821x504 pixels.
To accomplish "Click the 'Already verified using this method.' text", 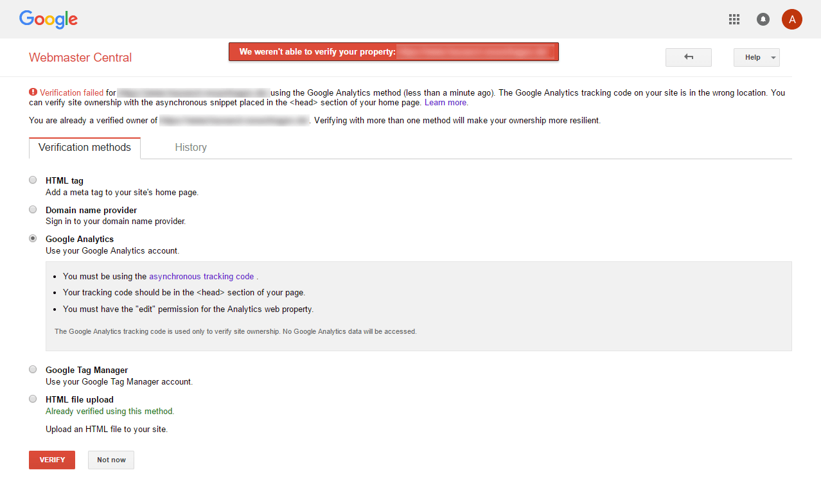I will 110,412.
